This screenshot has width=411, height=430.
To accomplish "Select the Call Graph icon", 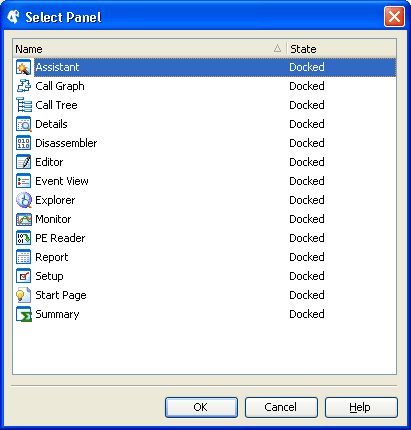I will [24, 86].
